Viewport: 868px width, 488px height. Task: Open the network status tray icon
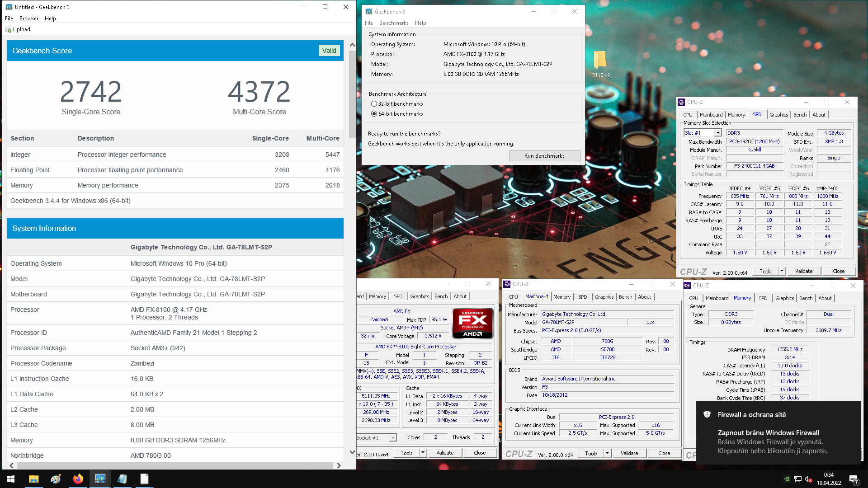(798, 479)
